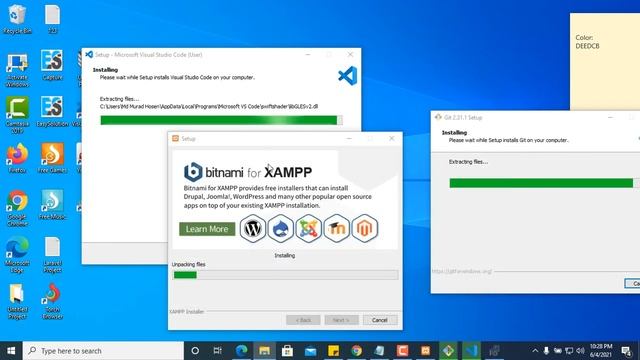Click the Git extracting files progress bar

click(544, 183)
